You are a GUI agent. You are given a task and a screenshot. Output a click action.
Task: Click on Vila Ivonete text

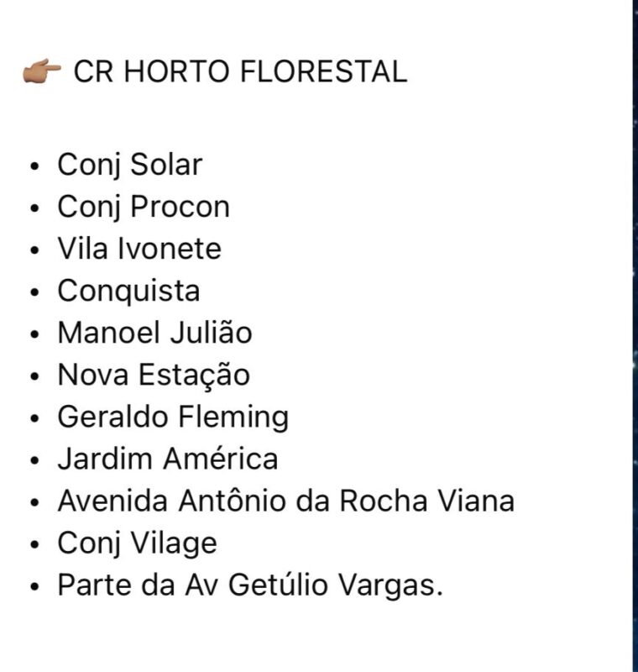point(139,249)
